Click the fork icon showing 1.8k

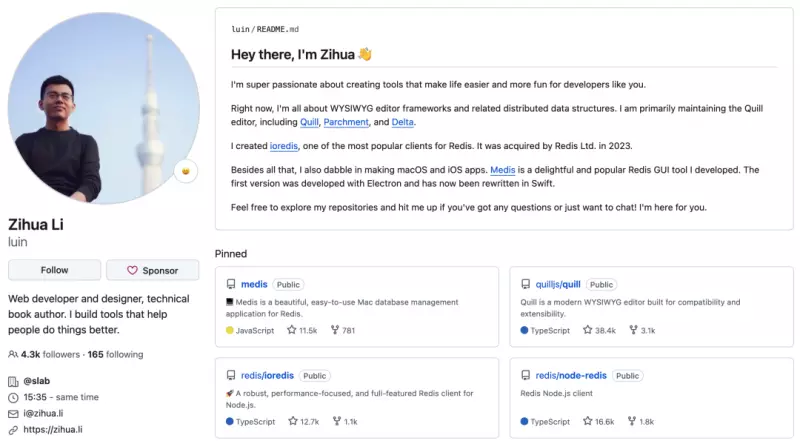[632, 421]
